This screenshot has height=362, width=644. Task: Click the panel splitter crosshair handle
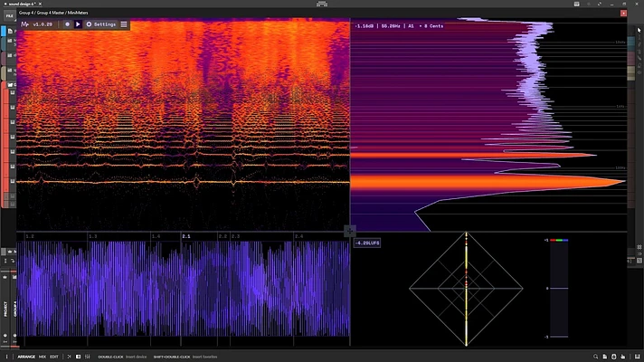pos(349,232)
